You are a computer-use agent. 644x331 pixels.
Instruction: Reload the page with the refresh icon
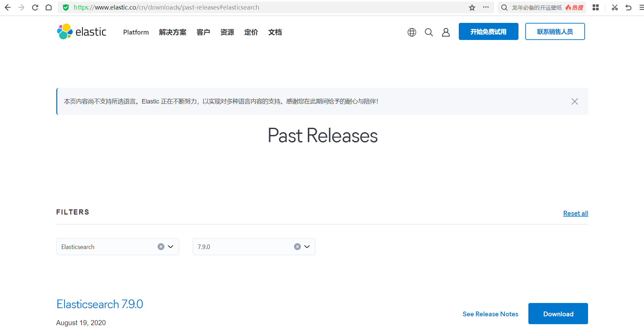pos(35,7)
